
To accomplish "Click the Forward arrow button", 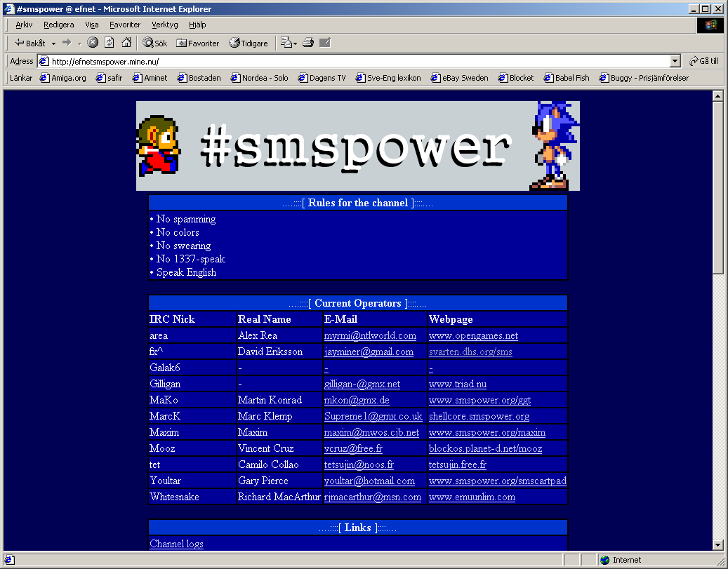I will click(67, 43).
